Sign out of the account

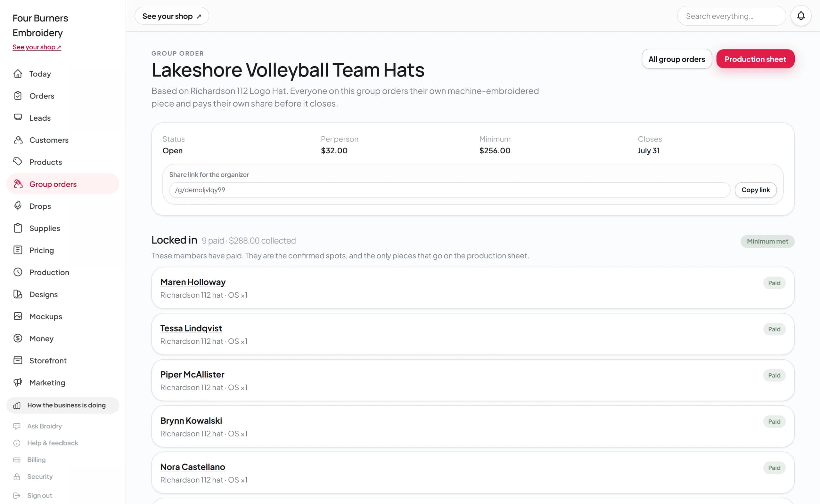click(63, 495)
